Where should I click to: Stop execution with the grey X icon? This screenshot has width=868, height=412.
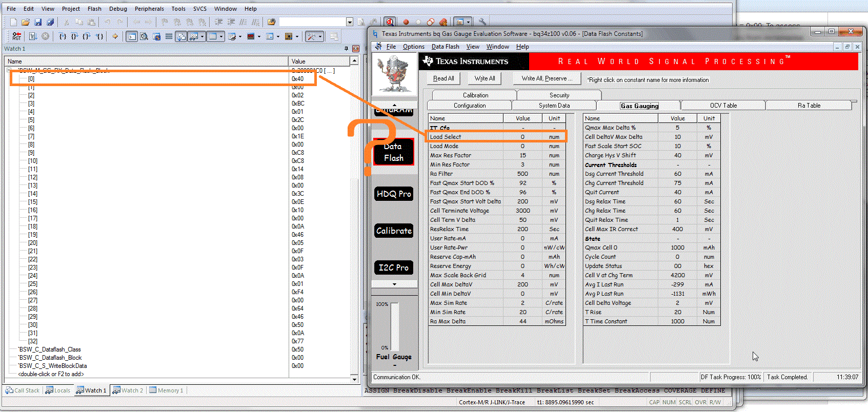tap(45, 36)
